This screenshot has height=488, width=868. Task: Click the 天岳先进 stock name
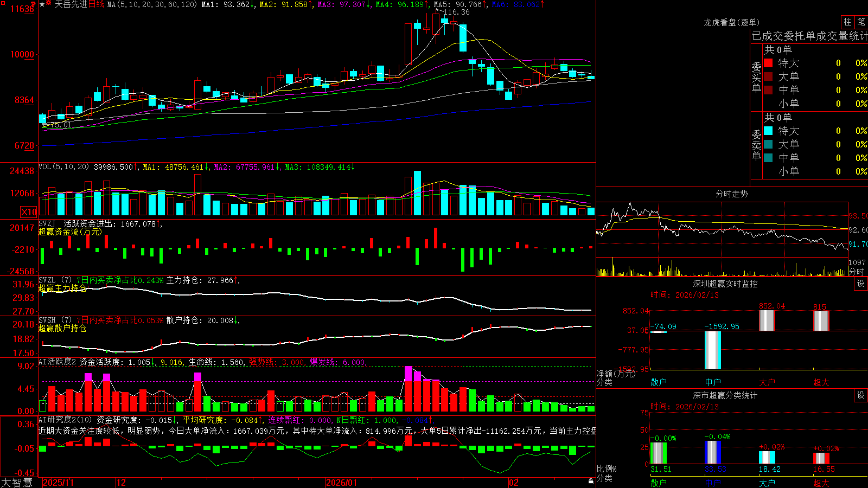coord(71,4)
